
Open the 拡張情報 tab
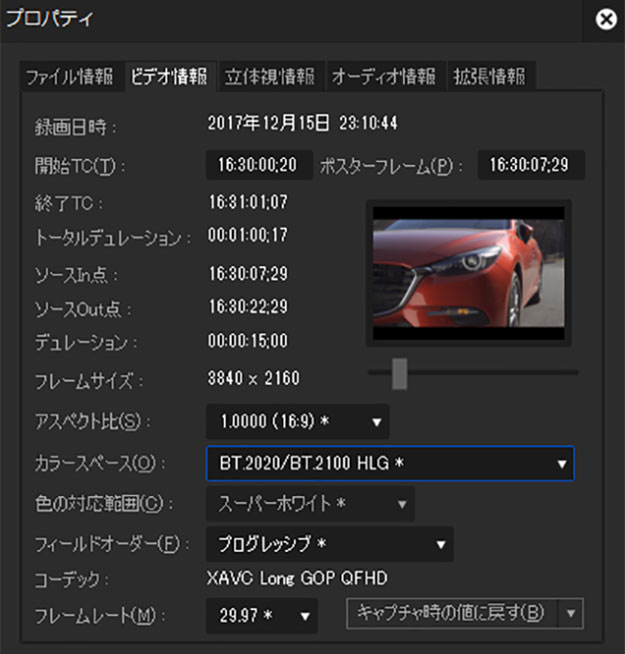coord(487,76)
